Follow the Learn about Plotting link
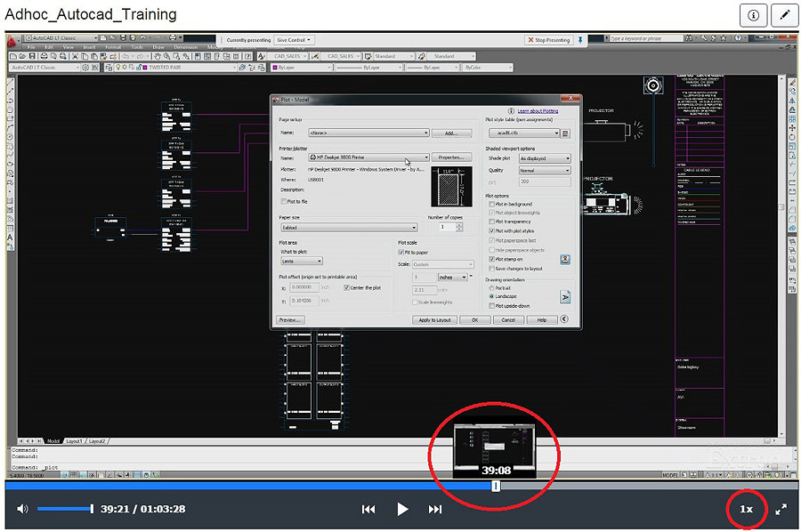Viewport: 801px width, 532px height. (x=538, y=111)
